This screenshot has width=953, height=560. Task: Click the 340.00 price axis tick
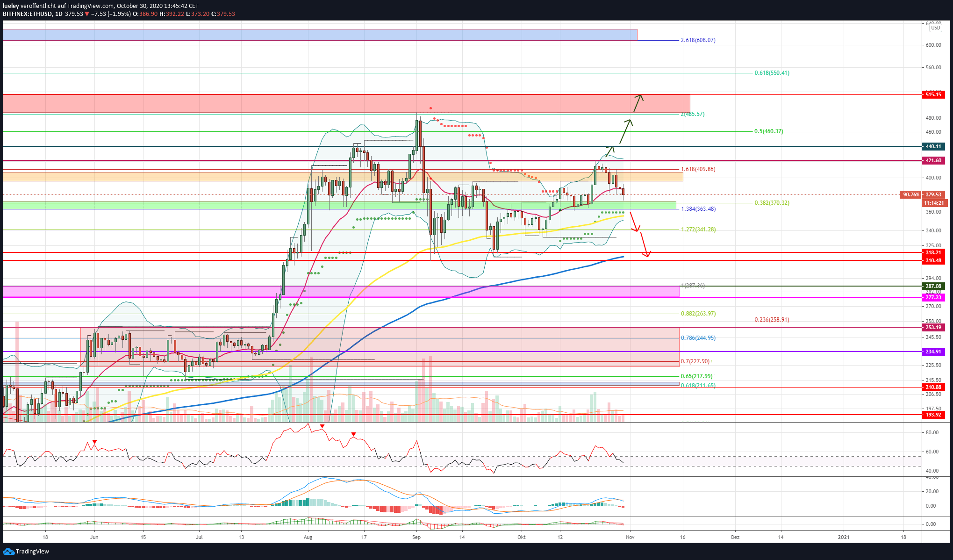[933, 230]
